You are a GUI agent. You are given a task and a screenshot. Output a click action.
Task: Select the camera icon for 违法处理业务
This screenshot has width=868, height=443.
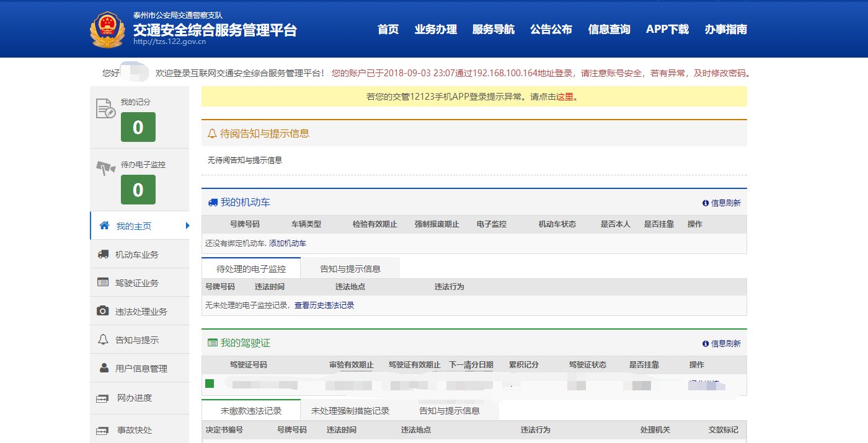click(x=102, y=311)
